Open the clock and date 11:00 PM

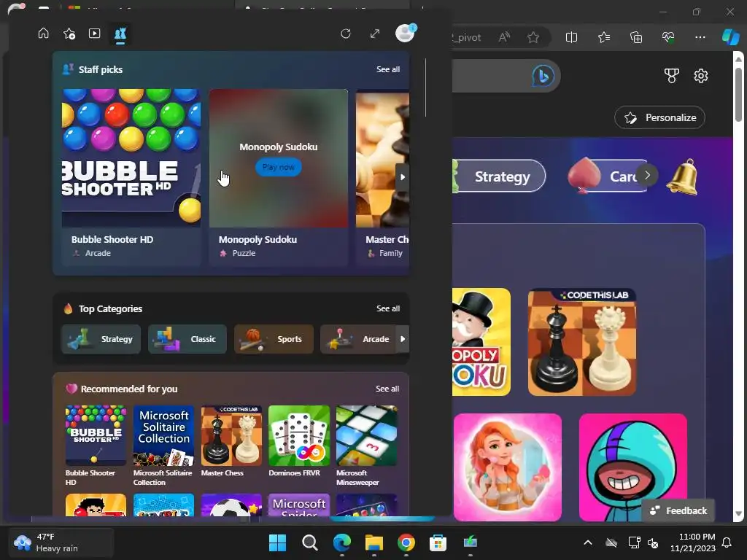pyautogui.click(x=693, y=542)
